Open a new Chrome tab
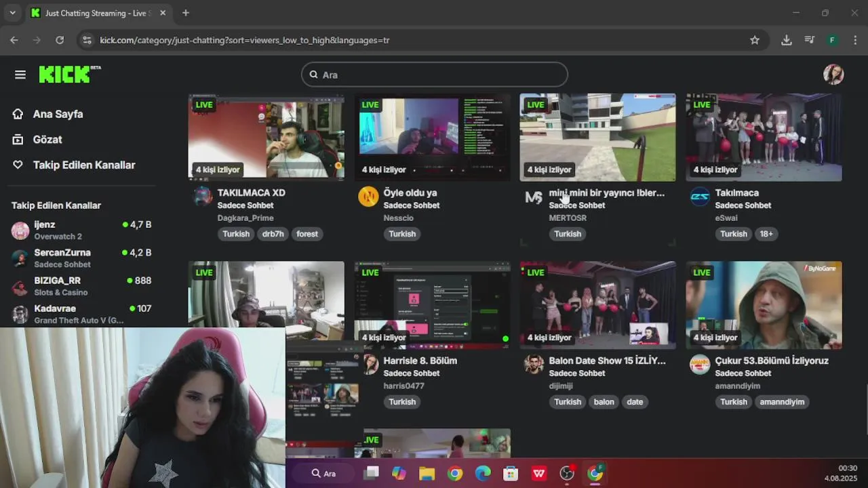 coord(186,13)
